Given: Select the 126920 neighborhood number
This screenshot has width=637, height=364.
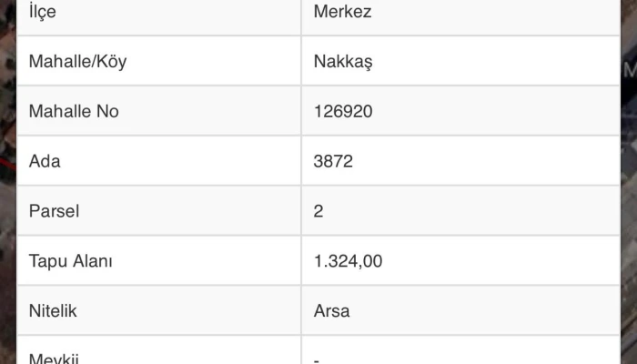Looking at the screenshot, I should click(342, 112).
